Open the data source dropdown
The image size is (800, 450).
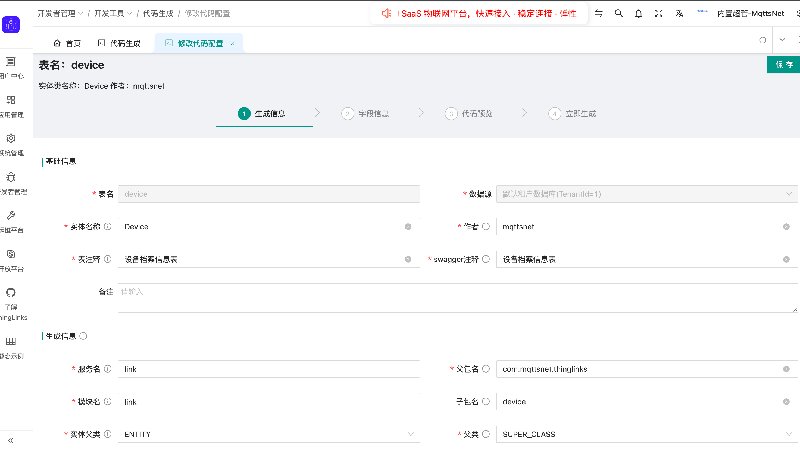coord(646,194)
